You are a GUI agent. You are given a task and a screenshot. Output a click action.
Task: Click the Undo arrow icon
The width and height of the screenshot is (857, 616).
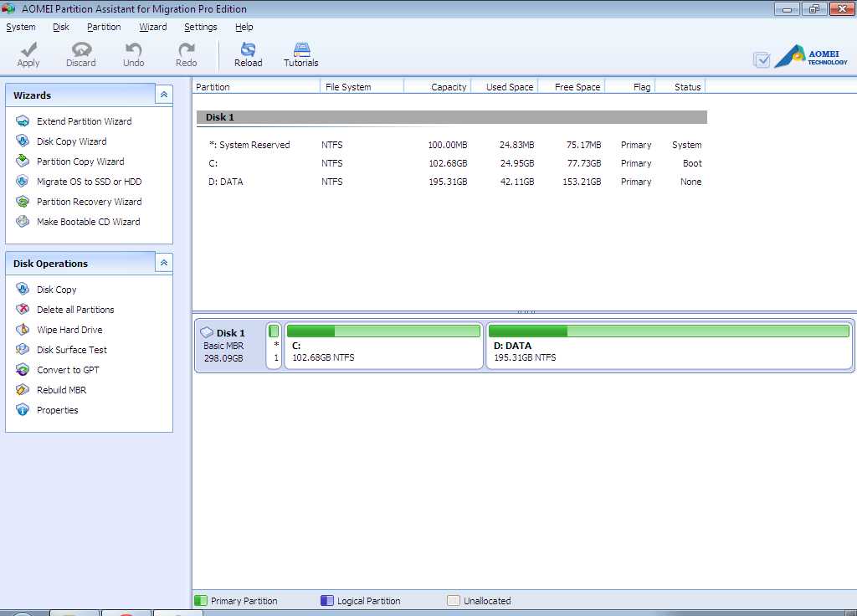pos(133,49)
